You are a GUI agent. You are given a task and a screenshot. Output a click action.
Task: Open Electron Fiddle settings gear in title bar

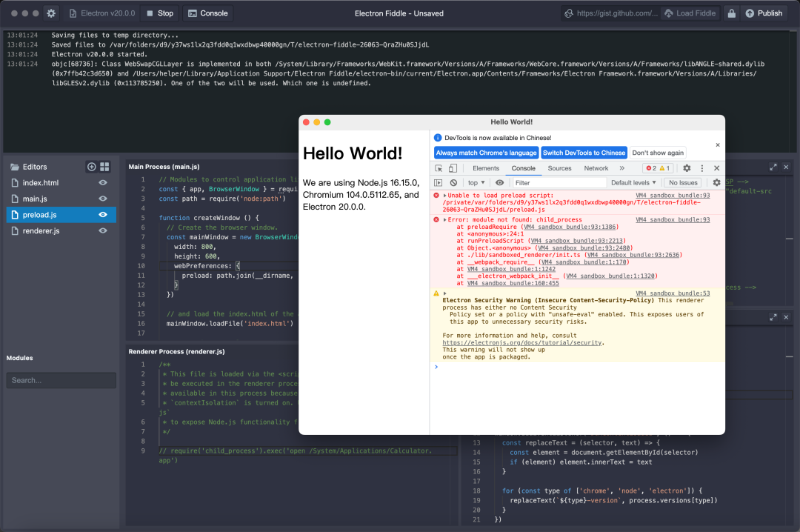pos(51,13)
